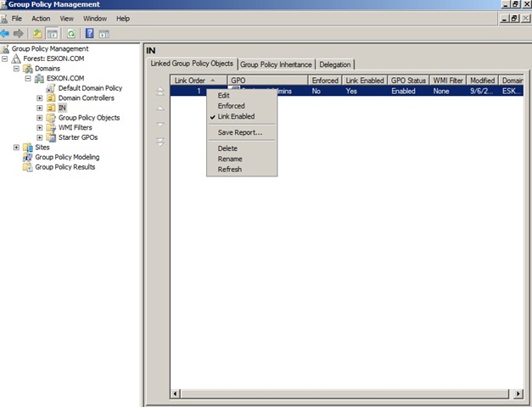Click the MMC console icon beside File menu

(4, 19)
